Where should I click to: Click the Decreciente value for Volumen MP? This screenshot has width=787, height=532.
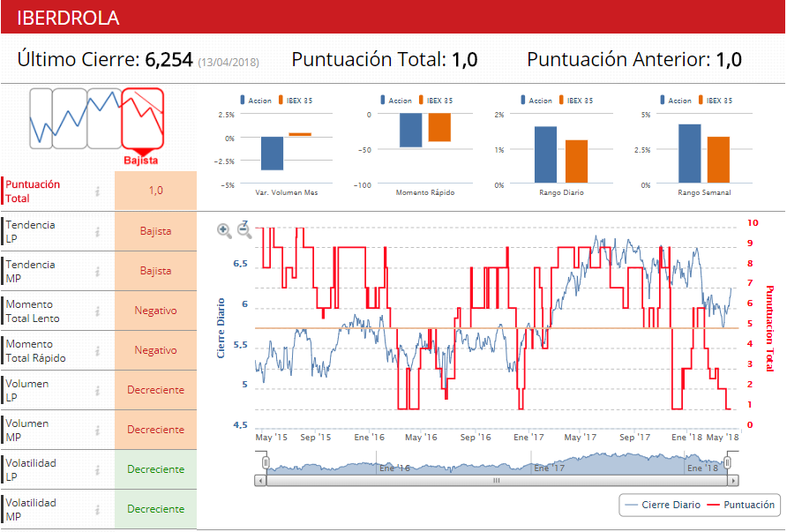(x=155, y=430)
